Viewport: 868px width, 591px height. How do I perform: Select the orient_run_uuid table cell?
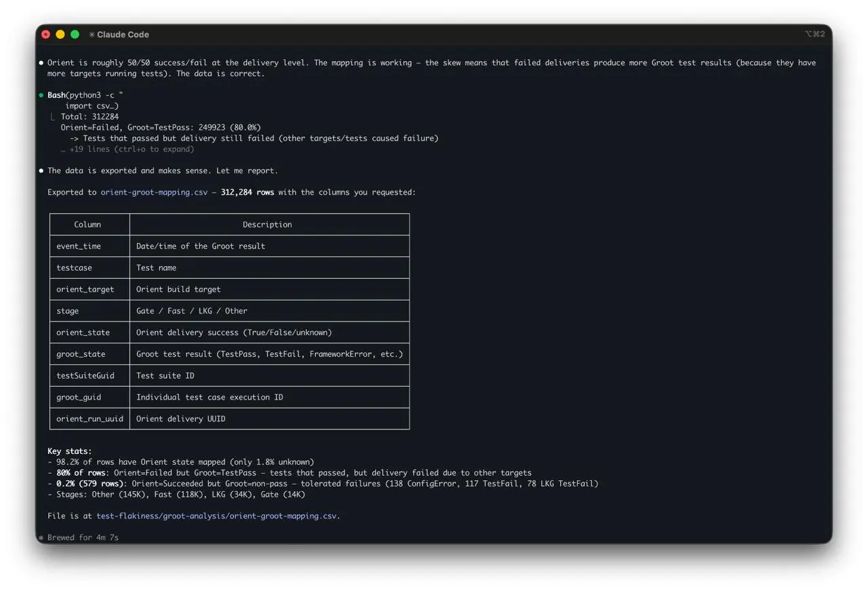pos(90,419)
